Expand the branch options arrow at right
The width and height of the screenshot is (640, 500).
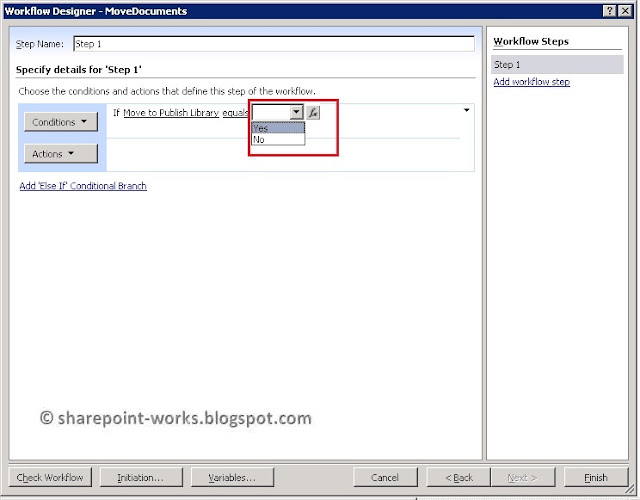[467, 110]
